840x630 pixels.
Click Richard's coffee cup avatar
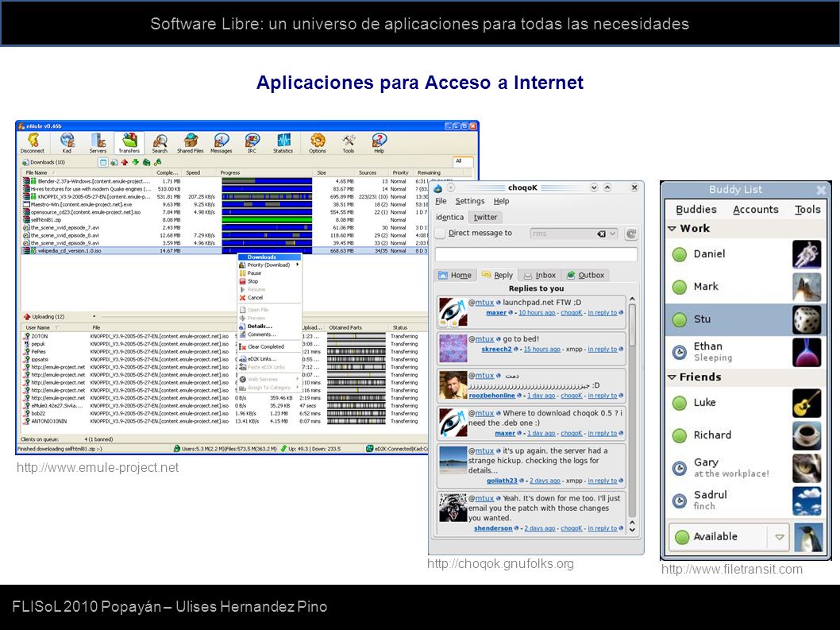click(807, 435)
